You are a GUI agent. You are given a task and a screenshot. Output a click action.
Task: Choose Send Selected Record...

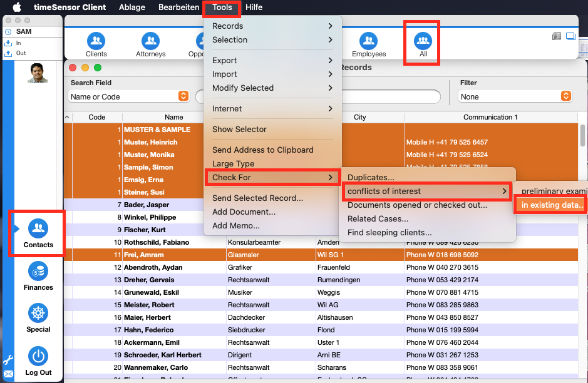(272, 198)
